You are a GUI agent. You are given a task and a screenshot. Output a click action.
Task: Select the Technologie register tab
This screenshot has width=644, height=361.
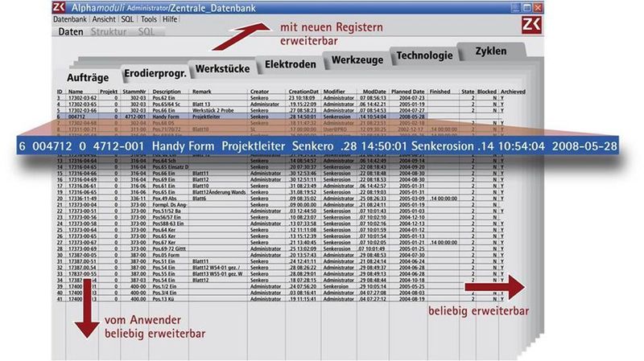click(x=424, y=55)
